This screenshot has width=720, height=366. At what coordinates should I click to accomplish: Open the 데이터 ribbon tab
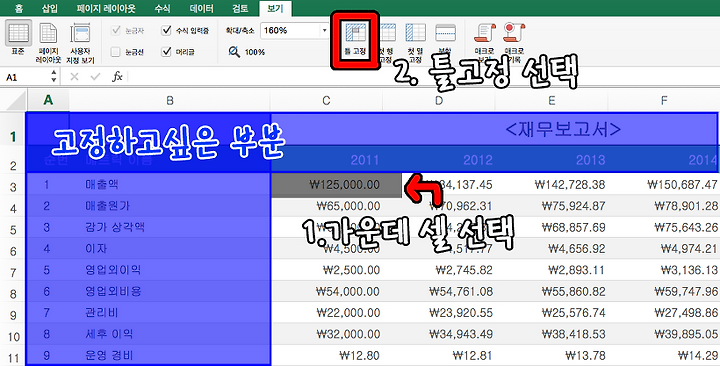point(201,8)
